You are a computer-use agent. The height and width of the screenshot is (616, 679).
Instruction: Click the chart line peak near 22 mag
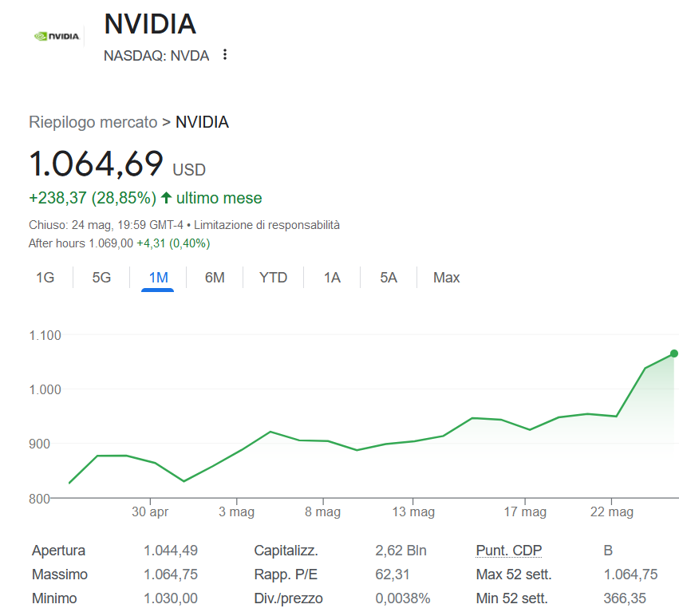[x=588, y=413]
